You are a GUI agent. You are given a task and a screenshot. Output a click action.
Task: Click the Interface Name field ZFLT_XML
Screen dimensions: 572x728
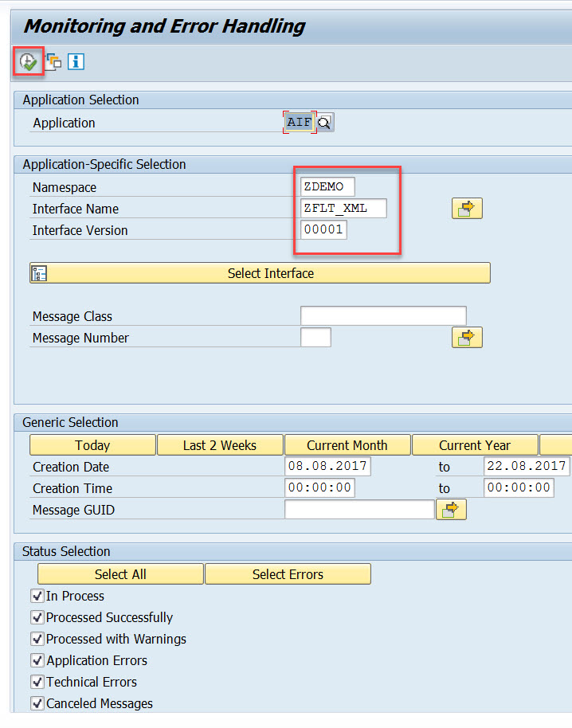pyautogui.click(x=343, y=208)
